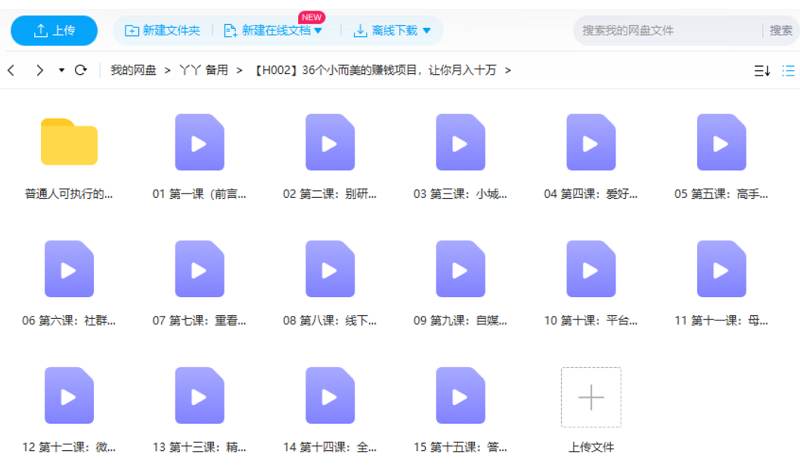Refresh the current folder listing
This screenshot has width=800, height=473.
[81, 70]
